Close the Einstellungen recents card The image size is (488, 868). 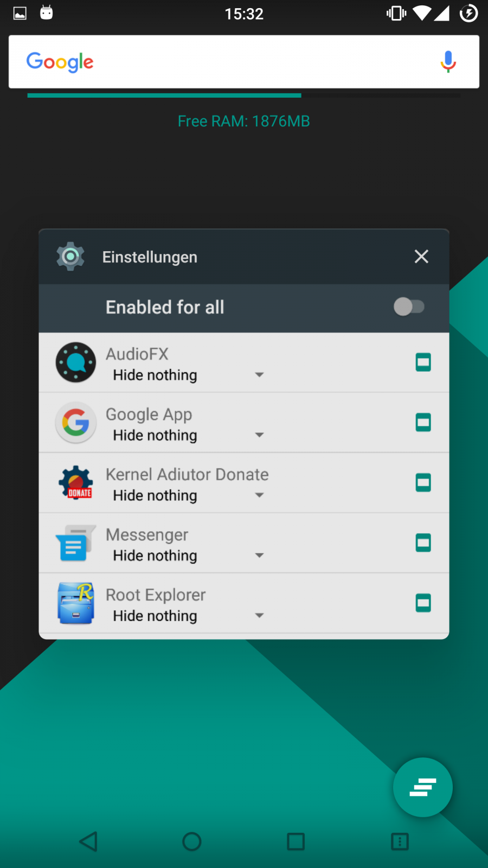coord(421,257)
